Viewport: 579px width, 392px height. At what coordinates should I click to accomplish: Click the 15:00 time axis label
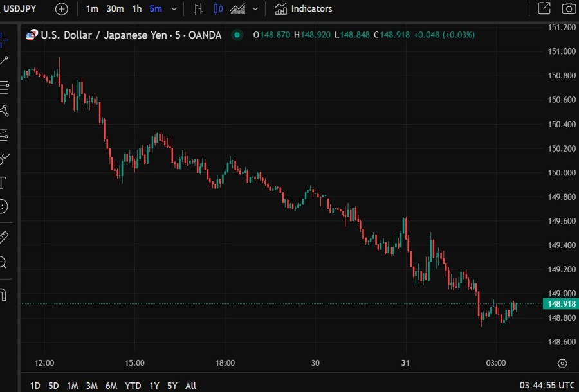[x=134, y=363]
